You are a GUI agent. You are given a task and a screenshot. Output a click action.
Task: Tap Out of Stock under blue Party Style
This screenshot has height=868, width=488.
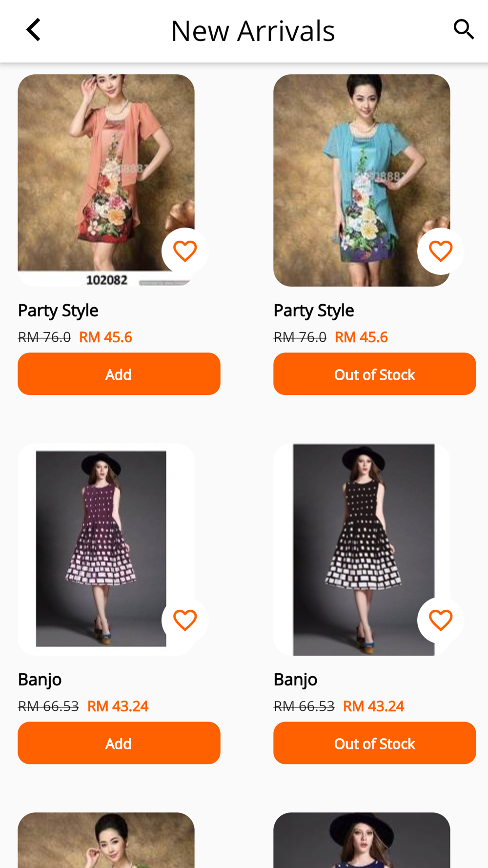[375, 374]
